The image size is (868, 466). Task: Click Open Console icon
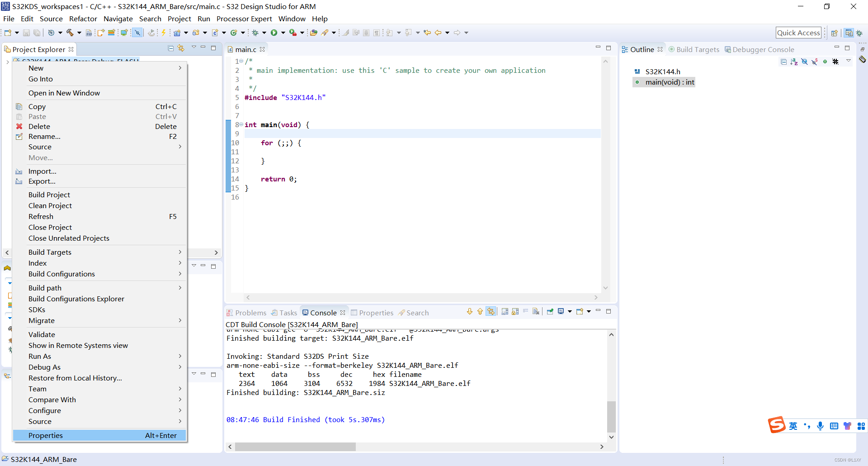pyautogui.click(x=580, y=311)
